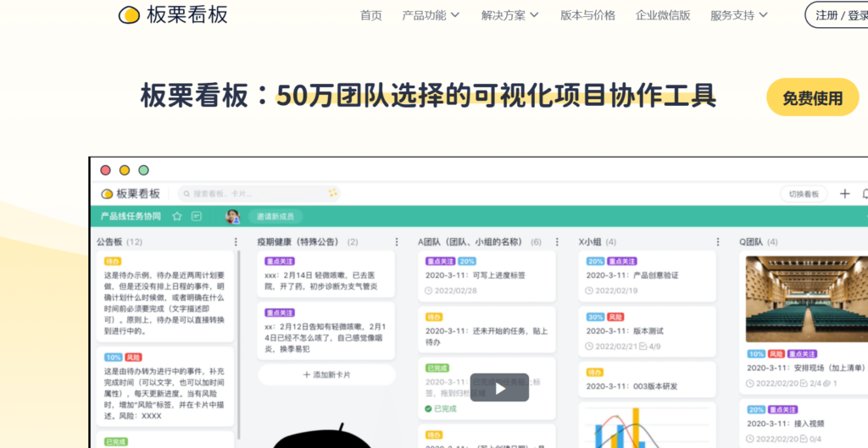Expand the 服务支持 dropdown menu
868x448 pixels.
(739, 15)
